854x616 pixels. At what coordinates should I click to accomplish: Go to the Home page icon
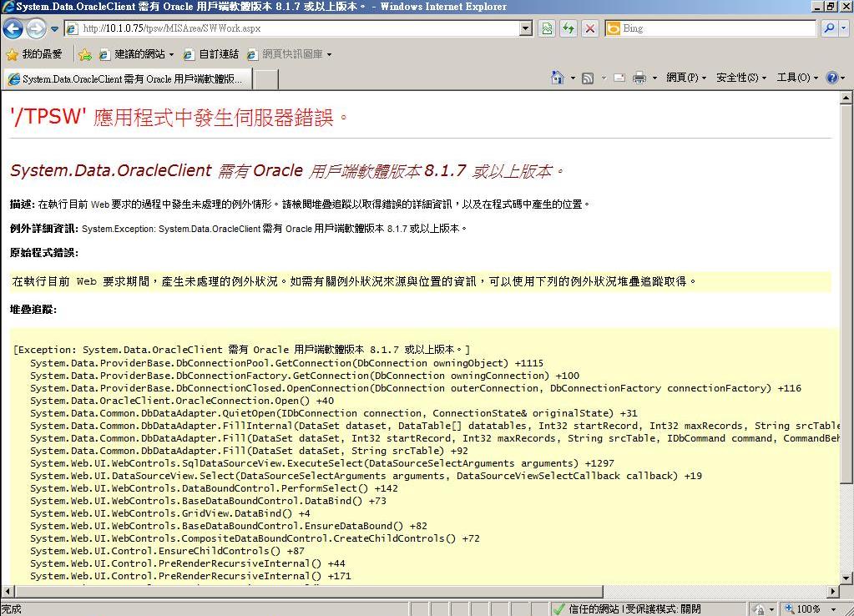pyautogui.click(x=556, y=76)
